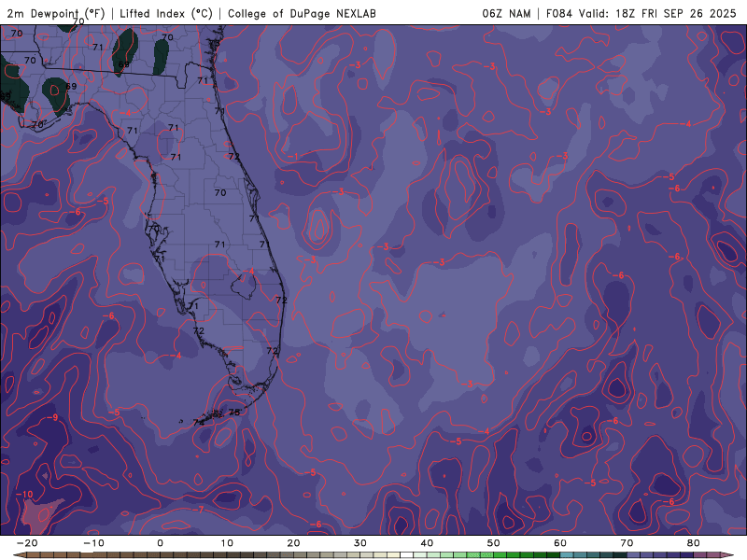Click the "68" dewpoint value in Georgia

[124, 64]
